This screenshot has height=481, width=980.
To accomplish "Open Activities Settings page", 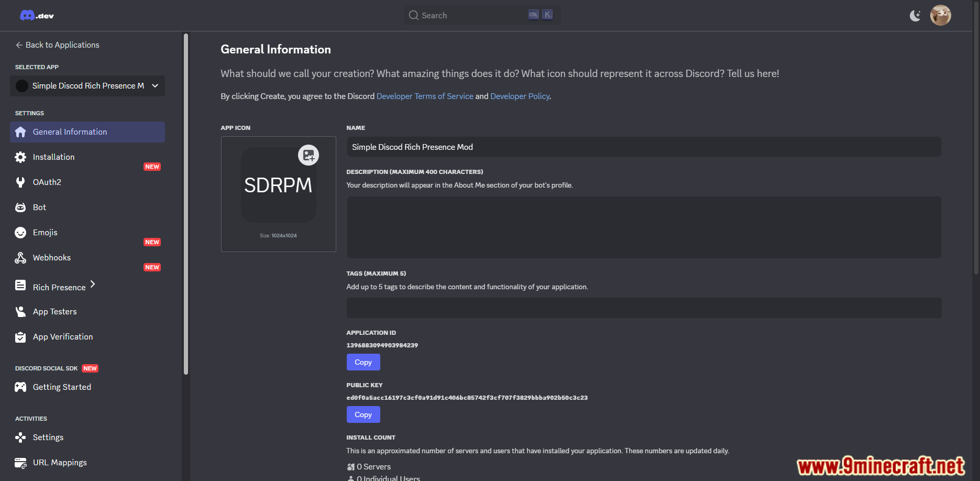I will pos(48,438).
